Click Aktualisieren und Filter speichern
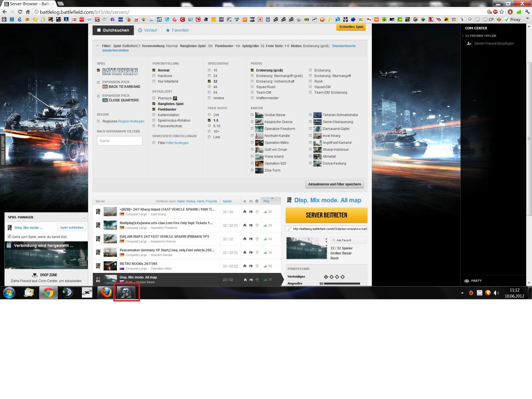 (335, 184)
